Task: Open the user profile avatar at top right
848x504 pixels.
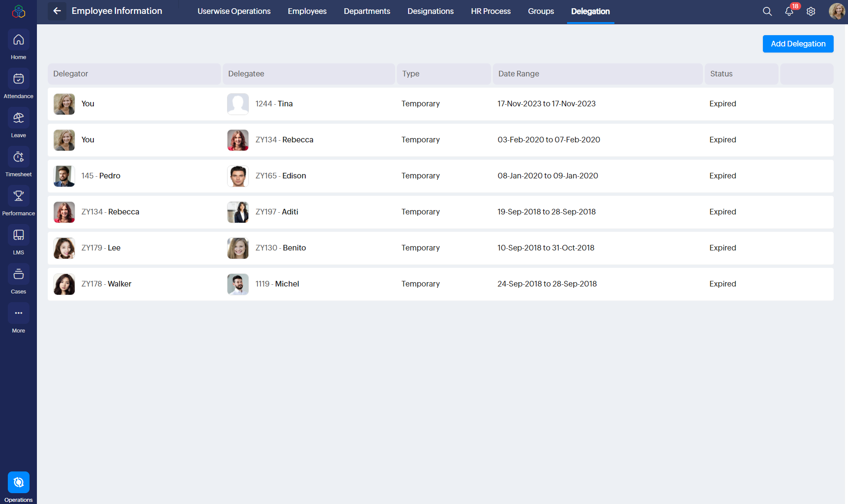Action: 837,11
